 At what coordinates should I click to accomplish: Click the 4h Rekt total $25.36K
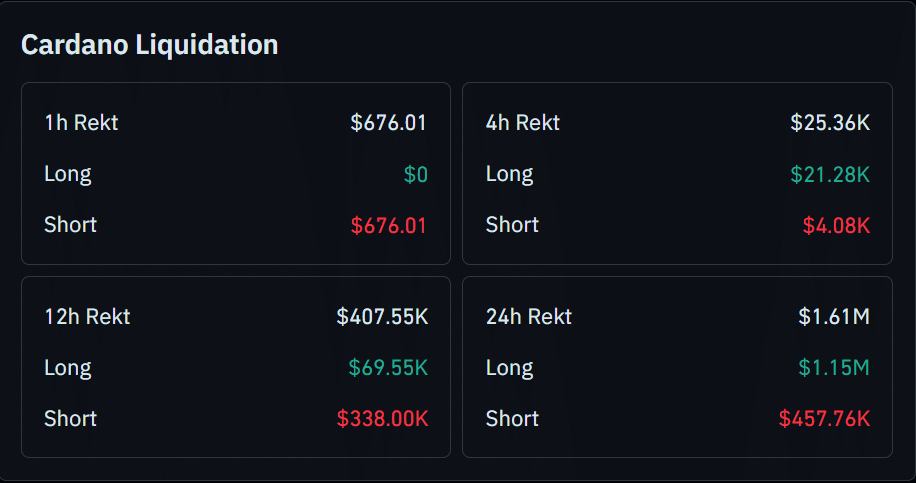tap(830, 123)
